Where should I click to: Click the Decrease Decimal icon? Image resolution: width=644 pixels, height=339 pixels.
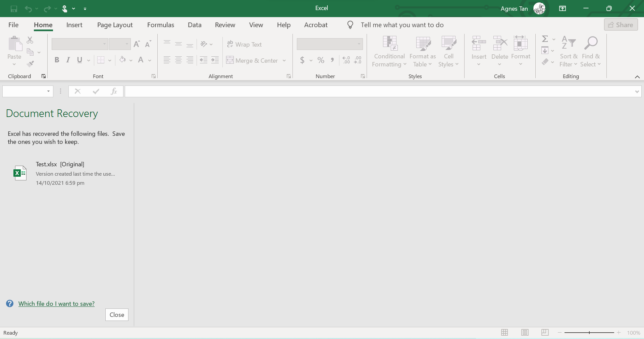tap(358, 60)
